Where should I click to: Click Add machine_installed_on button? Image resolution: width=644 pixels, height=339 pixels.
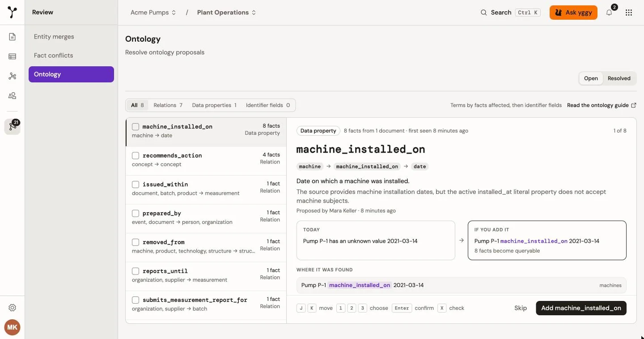[x=581, y=308]
